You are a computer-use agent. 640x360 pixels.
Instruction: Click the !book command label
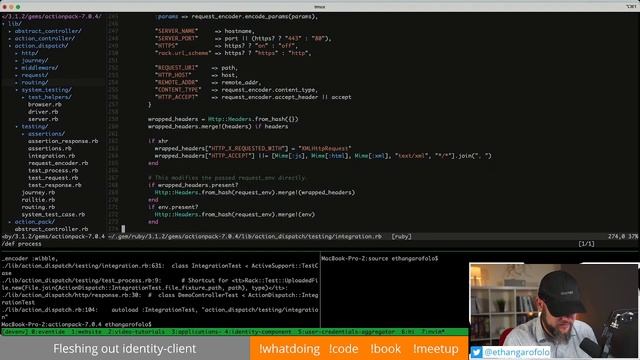(386, 349)
